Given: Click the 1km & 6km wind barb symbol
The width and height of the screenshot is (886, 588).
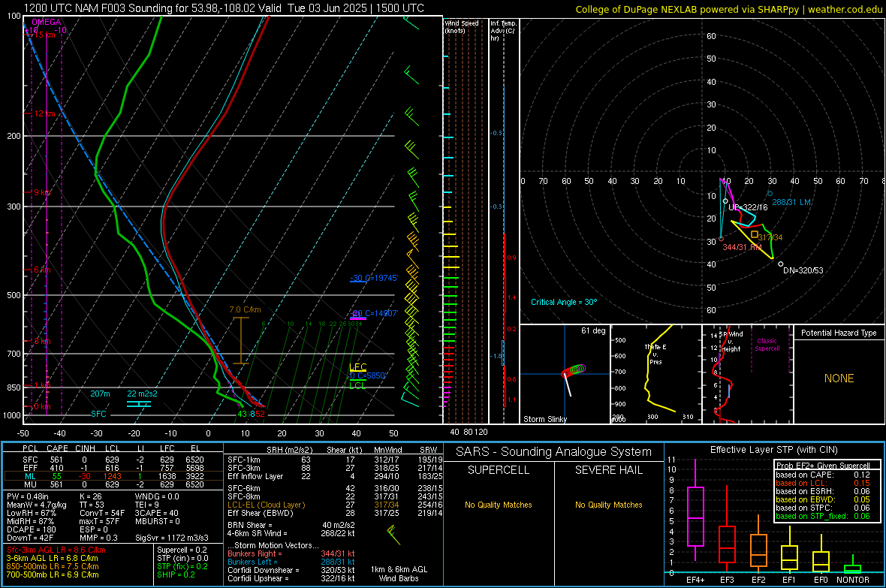Looking at the screenshot, I should pyautogui.click(x=394, y=535).
